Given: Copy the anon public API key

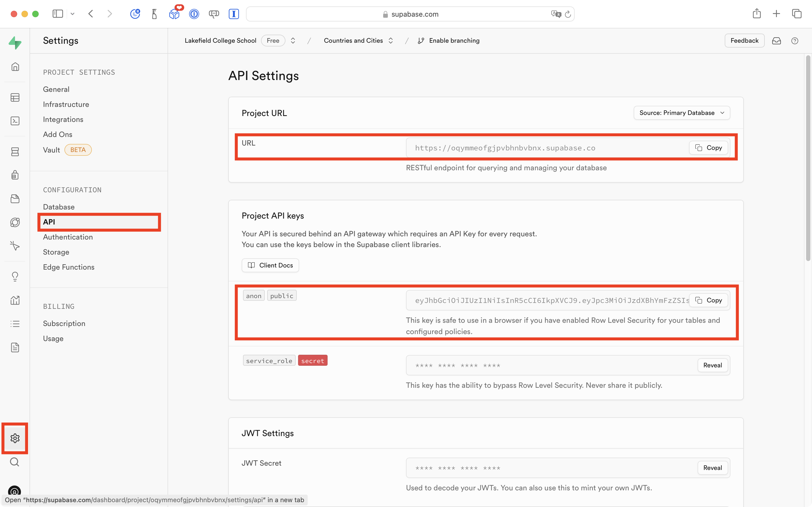Looking at the screenshot, I should 708,300.
